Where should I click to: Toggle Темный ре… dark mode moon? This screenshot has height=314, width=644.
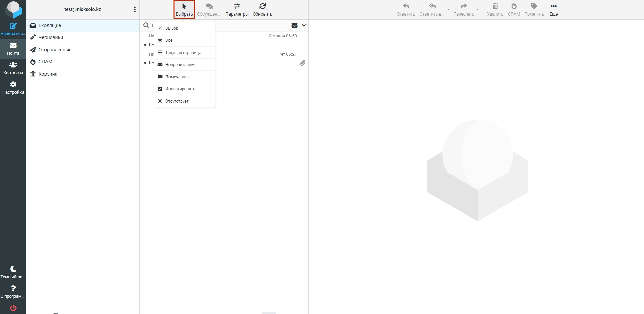13,272
